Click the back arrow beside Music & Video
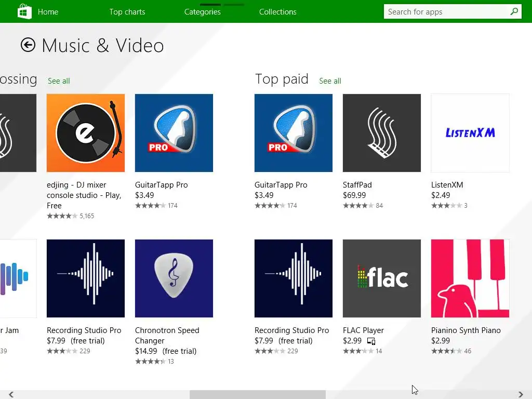Viewport: 532px width, 399px height. pos(28,45)
